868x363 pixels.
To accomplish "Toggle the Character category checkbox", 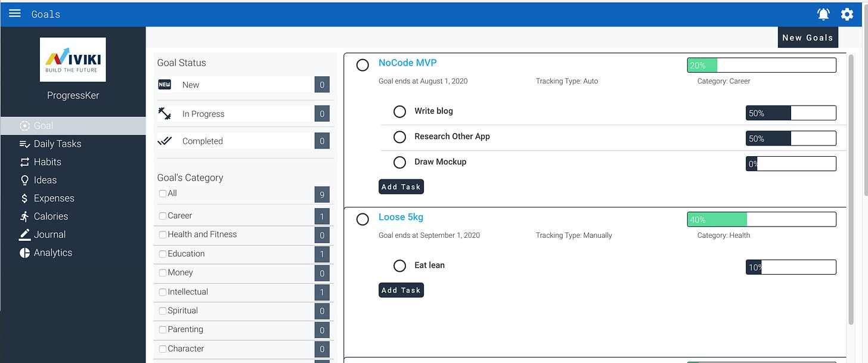I will point(163,349).
